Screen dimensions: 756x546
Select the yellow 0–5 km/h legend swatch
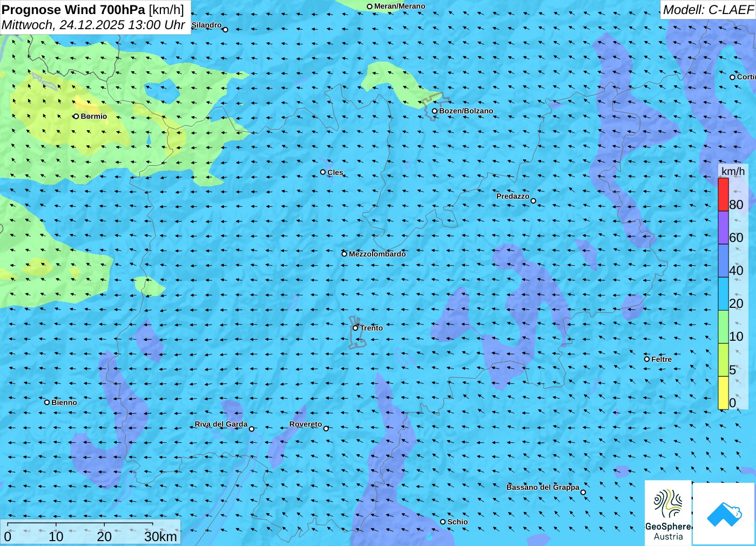(723, 393)
